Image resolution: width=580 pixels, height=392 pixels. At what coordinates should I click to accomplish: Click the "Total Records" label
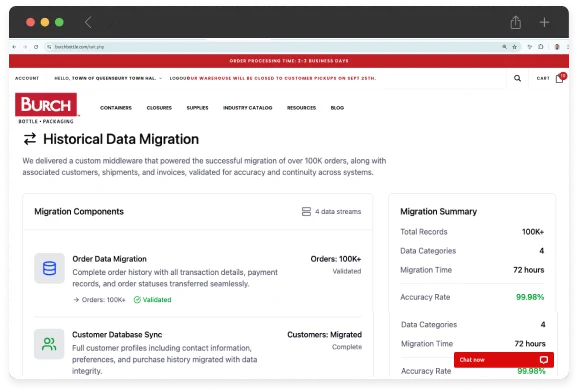click(x=424, y=232)
